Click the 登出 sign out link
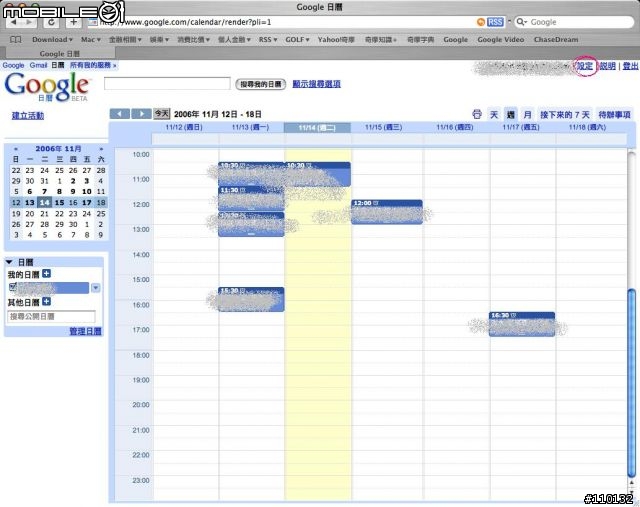 pos(631,66)
